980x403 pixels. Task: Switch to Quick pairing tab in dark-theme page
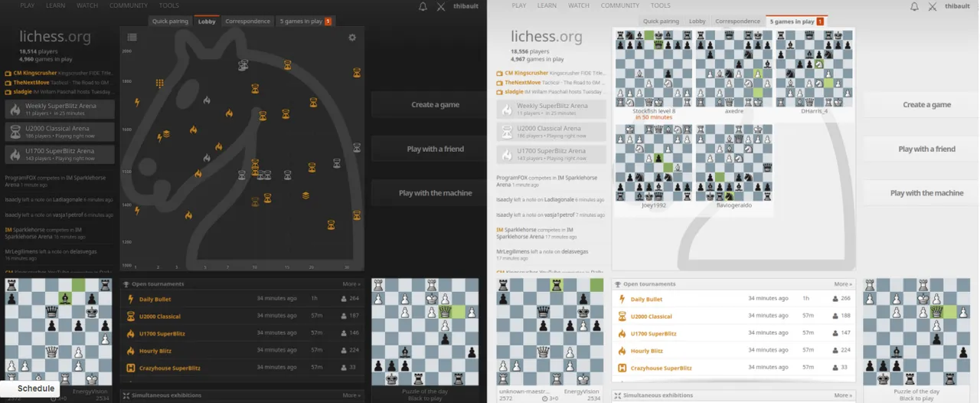tap(170, 21)
